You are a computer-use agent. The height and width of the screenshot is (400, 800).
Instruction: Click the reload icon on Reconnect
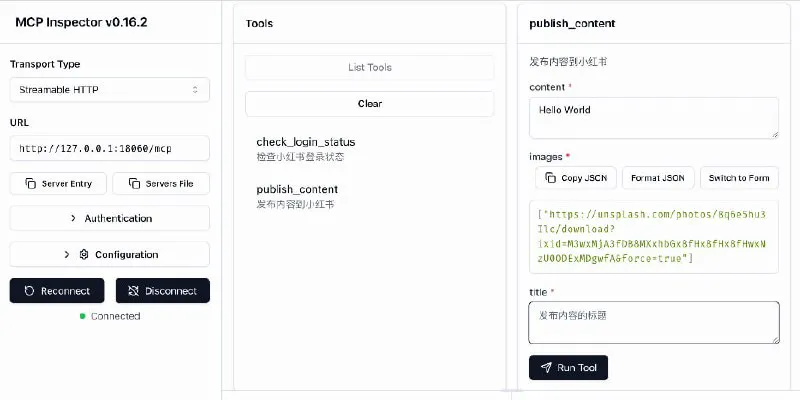point(30,291)
